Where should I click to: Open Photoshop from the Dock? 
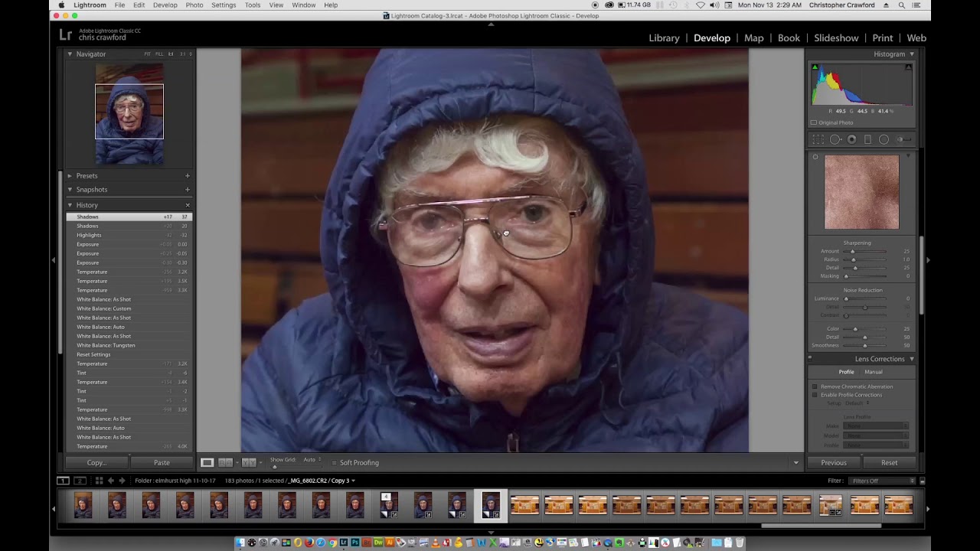[355, 543]
